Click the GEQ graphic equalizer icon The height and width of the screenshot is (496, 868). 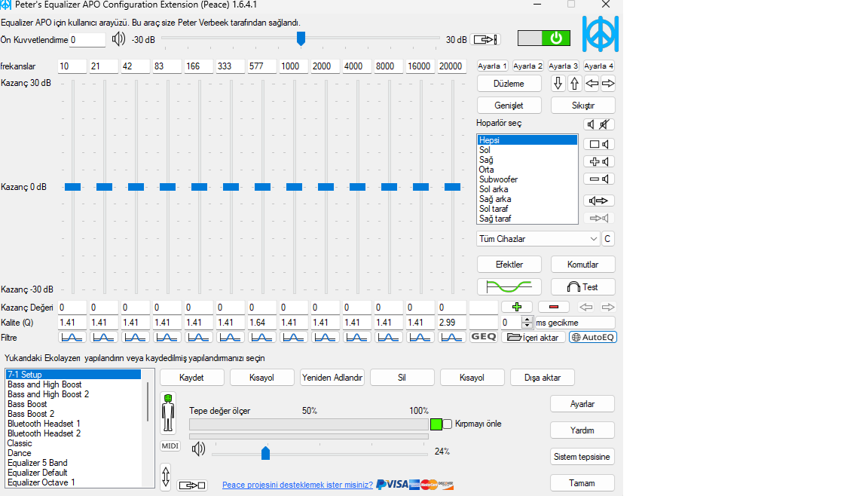click(483, 336)
